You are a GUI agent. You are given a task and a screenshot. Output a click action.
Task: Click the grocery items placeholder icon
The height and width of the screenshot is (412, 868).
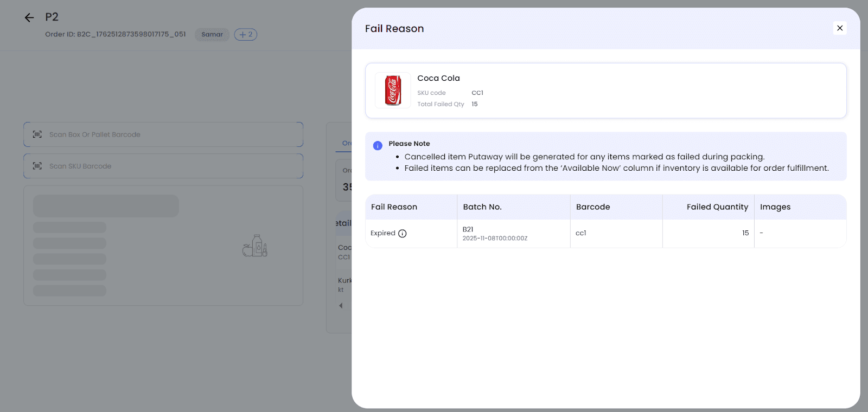click(x=255, y=246)
